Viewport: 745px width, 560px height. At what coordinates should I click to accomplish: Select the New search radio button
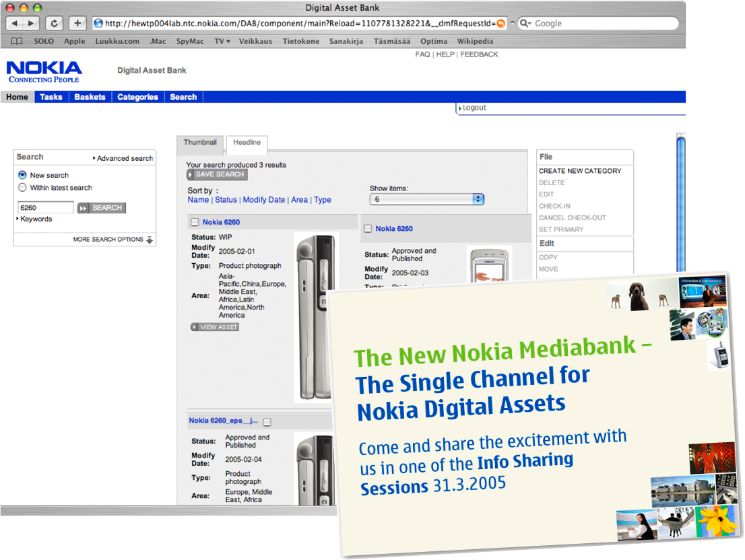click(22, 175)
